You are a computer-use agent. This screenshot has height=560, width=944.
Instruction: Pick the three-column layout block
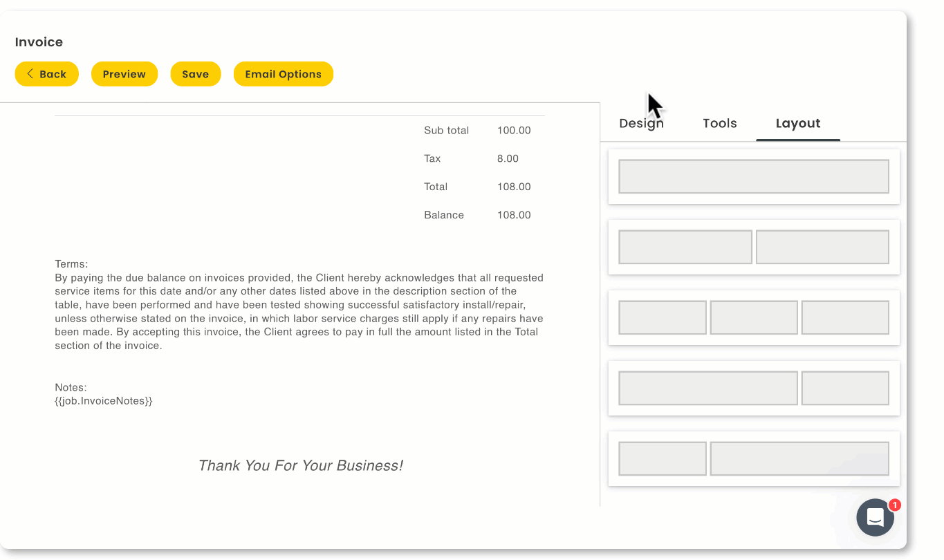[753, 317]
